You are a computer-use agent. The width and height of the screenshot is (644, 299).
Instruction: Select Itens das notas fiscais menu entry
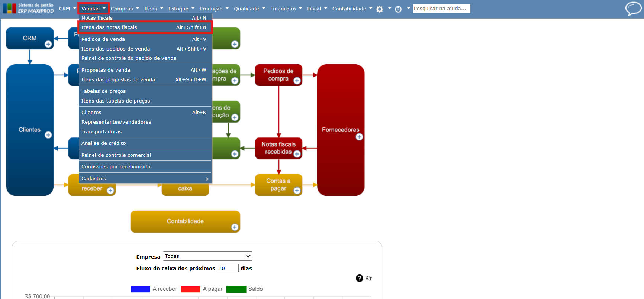click(x=145, y=27)
